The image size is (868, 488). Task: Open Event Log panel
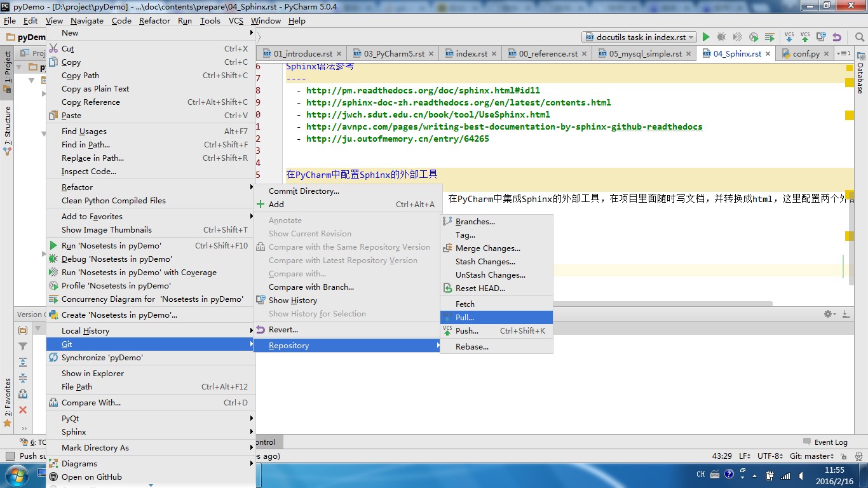coord(825,442)
